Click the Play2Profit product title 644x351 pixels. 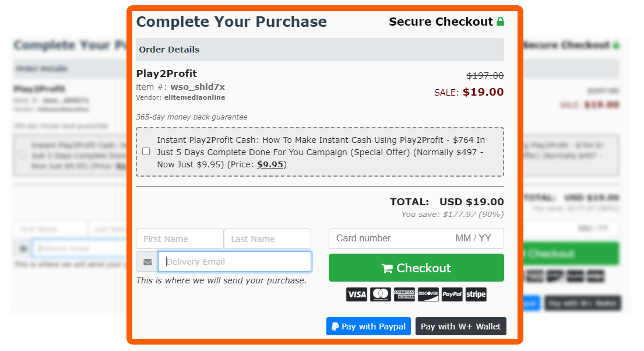click(x=167, y=73)
